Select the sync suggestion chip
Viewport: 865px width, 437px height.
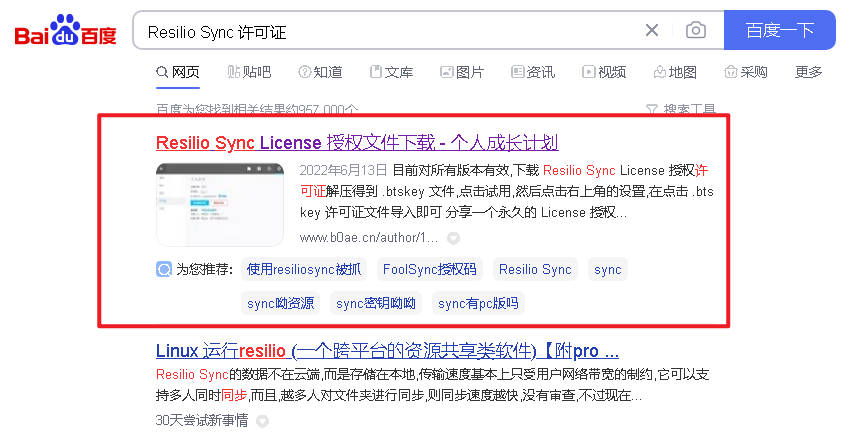click(607, 269)
